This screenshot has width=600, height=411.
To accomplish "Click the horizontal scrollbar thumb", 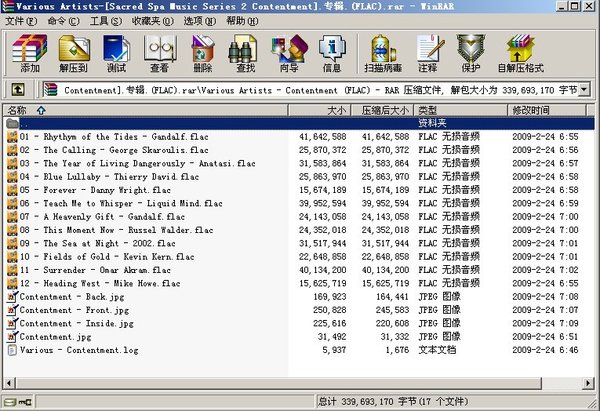I will (279, 383).
